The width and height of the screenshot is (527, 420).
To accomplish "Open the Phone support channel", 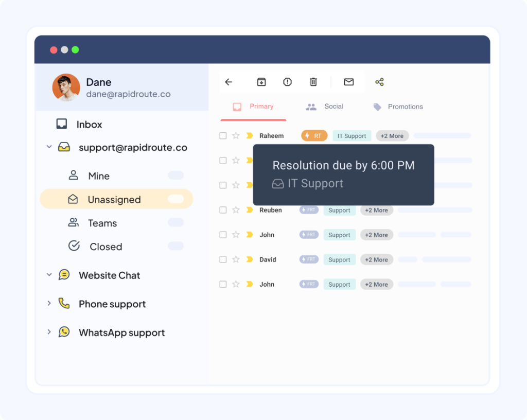I will [112, 304].
